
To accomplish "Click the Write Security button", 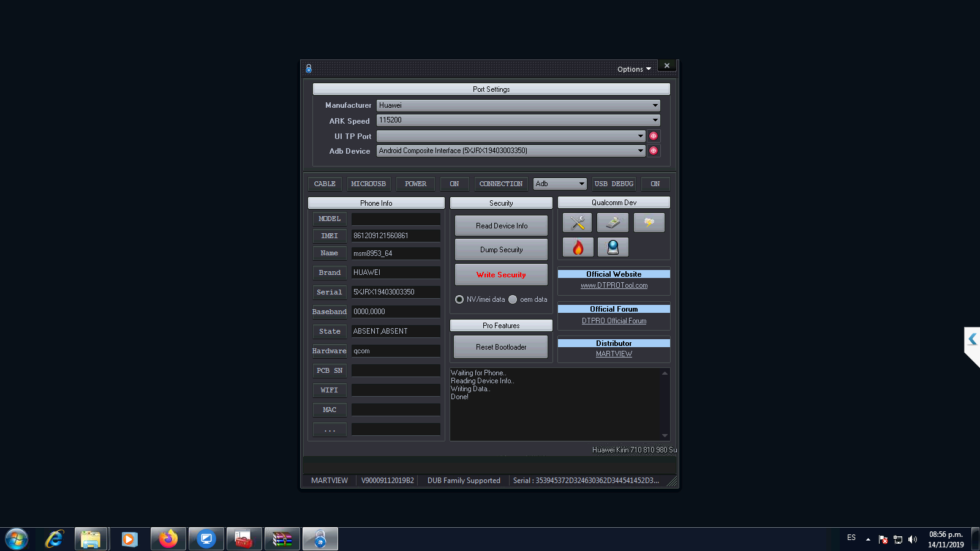I will pos(501,275).
